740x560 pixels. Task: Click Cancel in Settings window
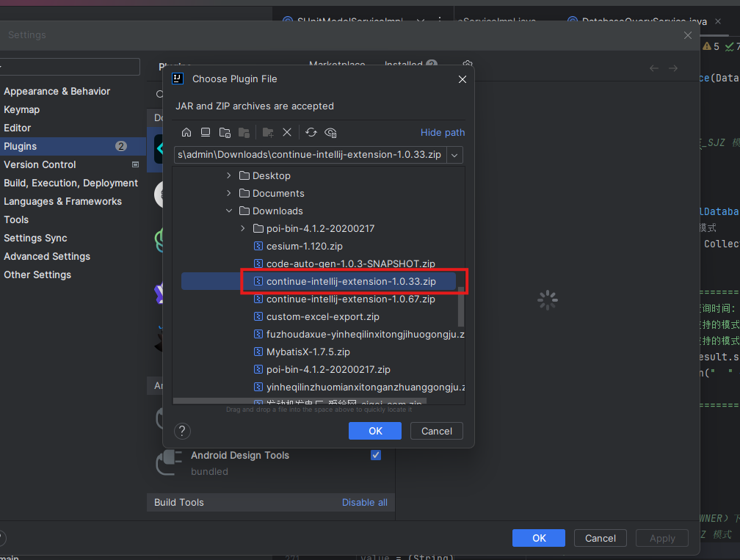click(601, 538)
